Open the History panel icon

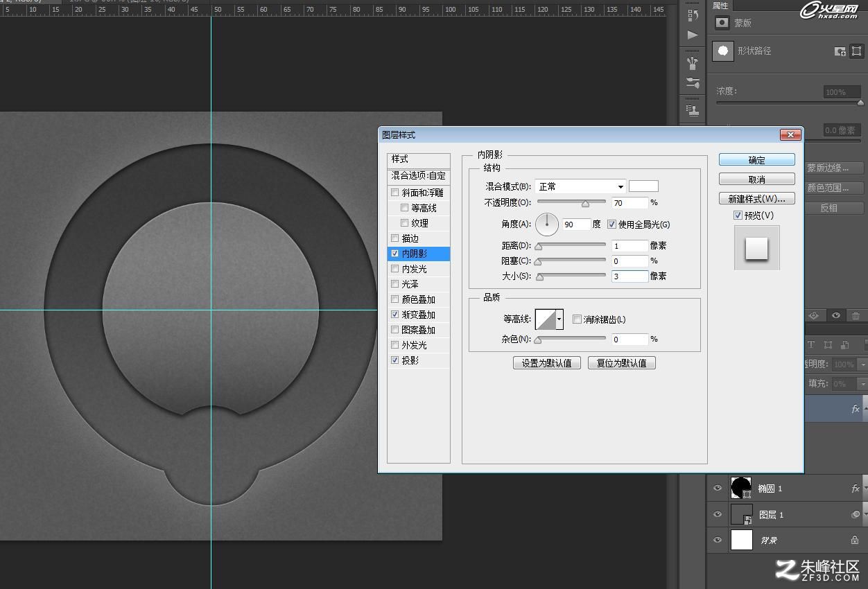(692, 15)
